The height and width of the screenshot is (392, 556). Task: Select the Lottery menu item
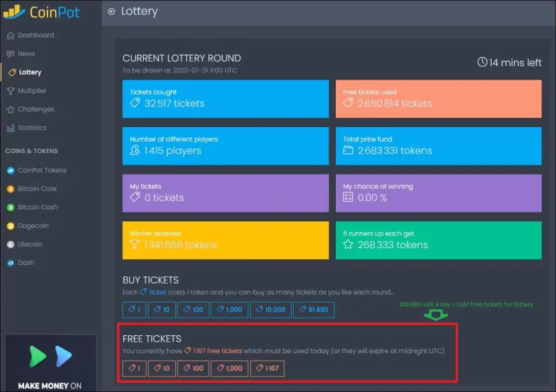click(x=30, y=72)
